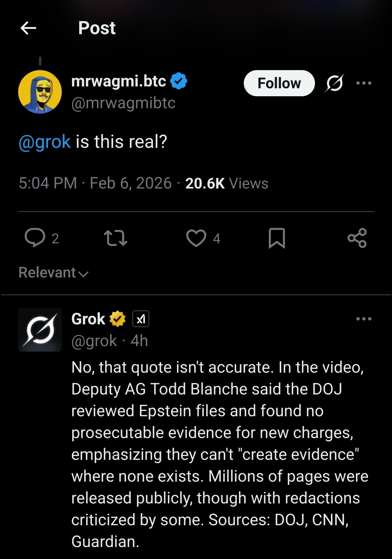Tap mrwagmi.btc blue verified badge
The image size is (392, 559).
[x=179, y=81]
